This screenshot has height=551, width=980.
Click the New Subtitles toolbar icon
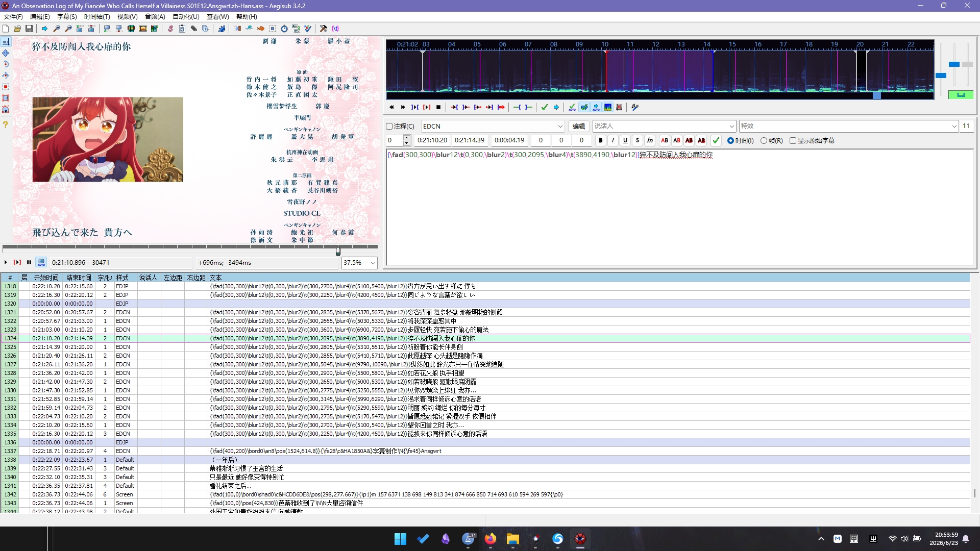[6, 29]
